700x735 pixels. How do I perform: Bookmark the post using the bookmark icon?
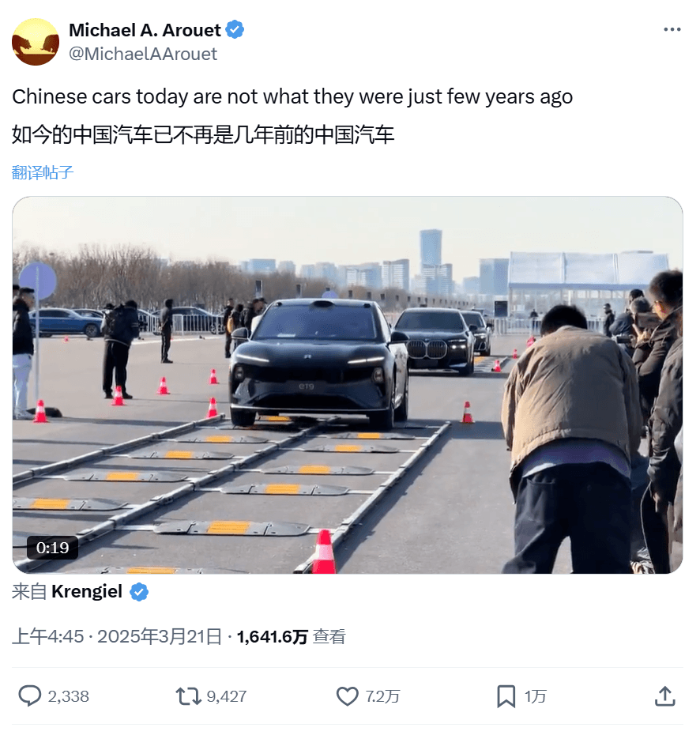tap(506, 696)
